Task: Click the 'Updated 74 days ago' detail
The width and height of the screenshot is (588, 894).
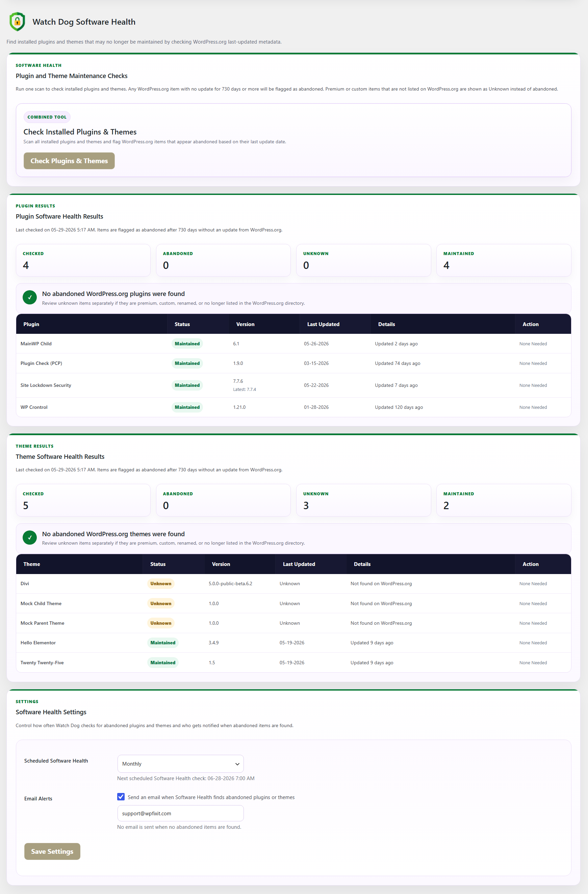Action: 398,363
